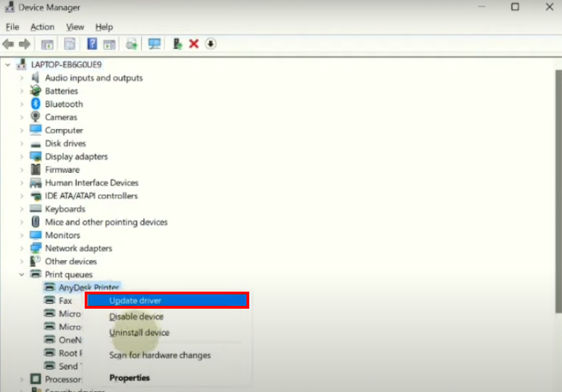Open the File menu
This screenshot has height=392, width=562.
click(12, 27)
